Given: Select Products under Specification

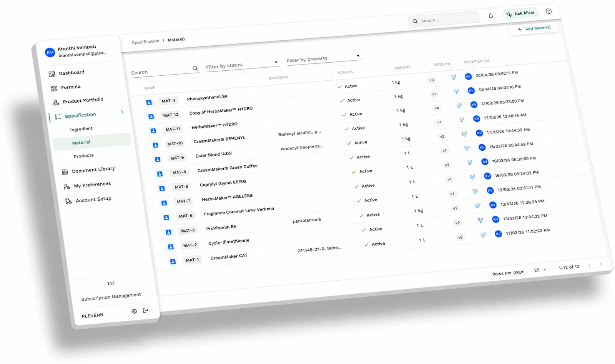Looking at the screenshot, I should click(83, 156).
